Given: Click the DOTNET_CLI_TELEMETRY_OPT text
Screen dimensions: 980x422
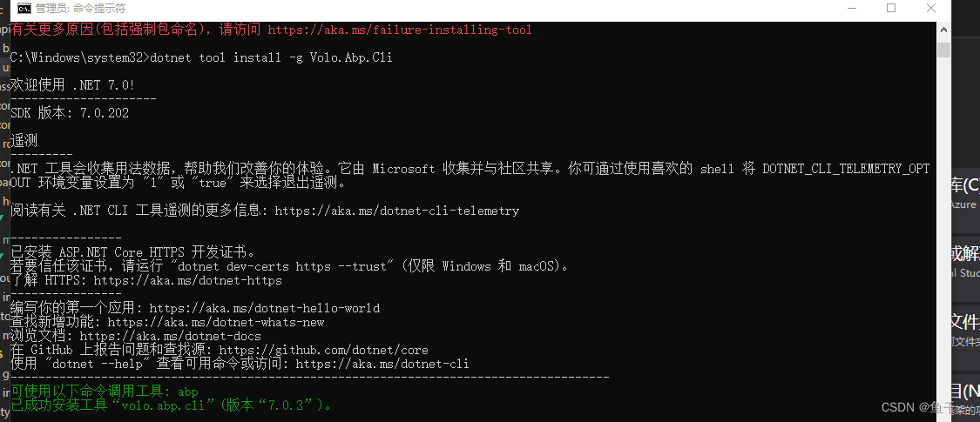Looking at the screenshot, I should [x=846, y=169].
